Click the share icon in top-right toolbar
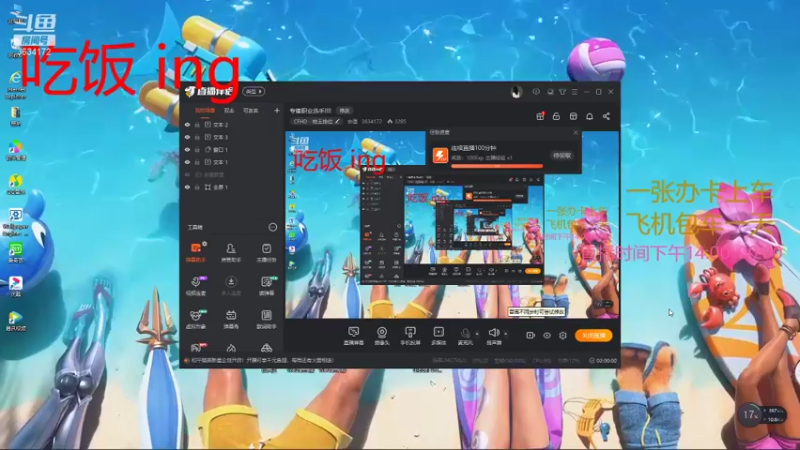The image size is (800, 450). (606, 116)
